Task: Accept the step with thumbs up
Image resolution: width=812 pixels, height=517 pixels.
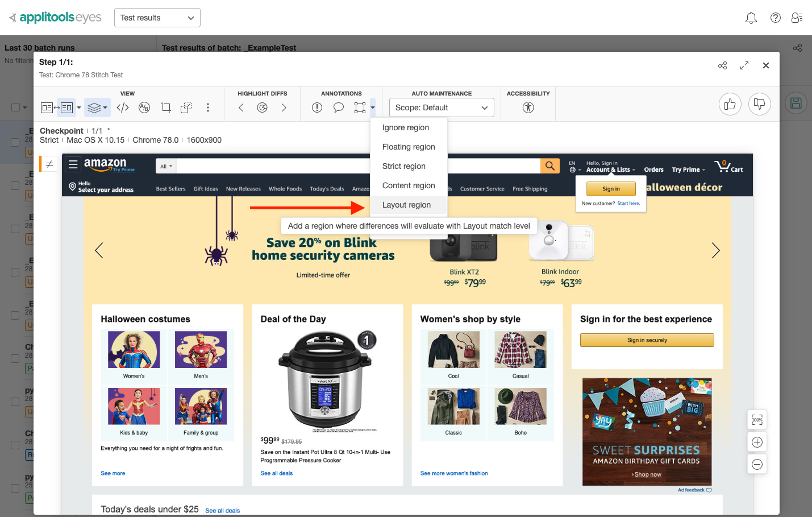Action: point(730,104)
